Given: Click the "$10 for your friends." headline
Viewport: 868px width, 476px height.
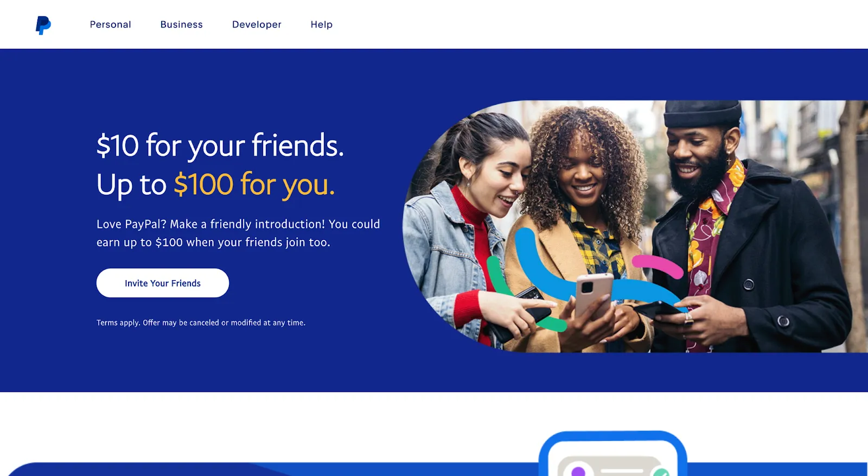Looking at the screenshot, I should (x=220, y=145).
